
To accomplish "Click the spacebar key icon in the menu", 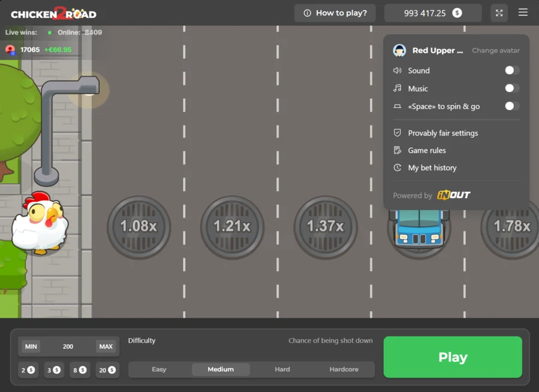I will click(x=398, y=106).
